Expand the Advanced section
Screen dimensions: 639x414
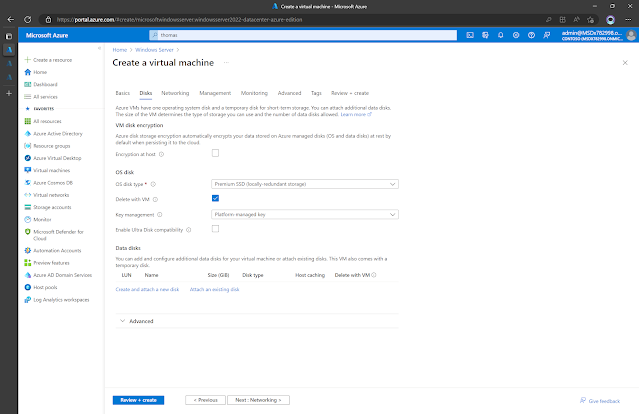click(137, 321)
